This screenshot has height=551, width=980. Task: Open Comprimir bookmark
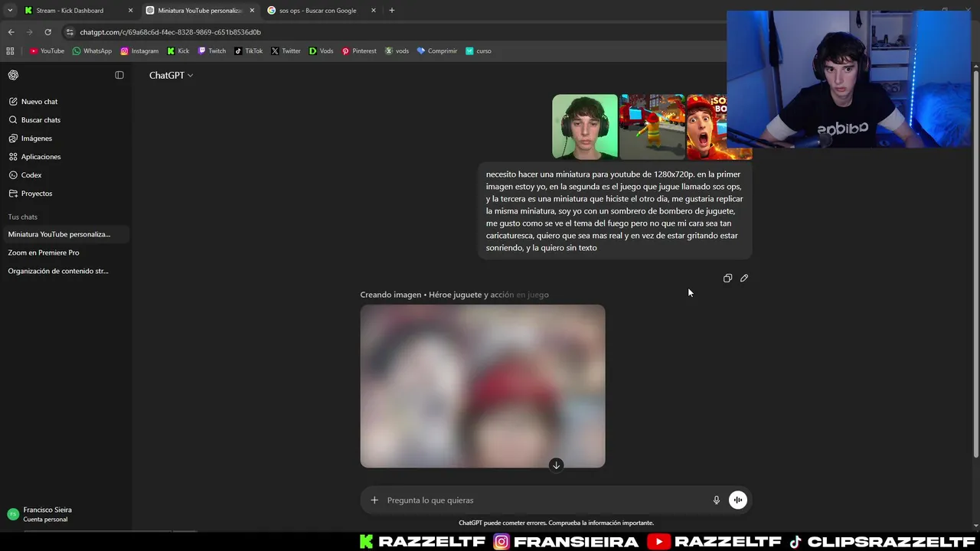click(x=436, y=51)
